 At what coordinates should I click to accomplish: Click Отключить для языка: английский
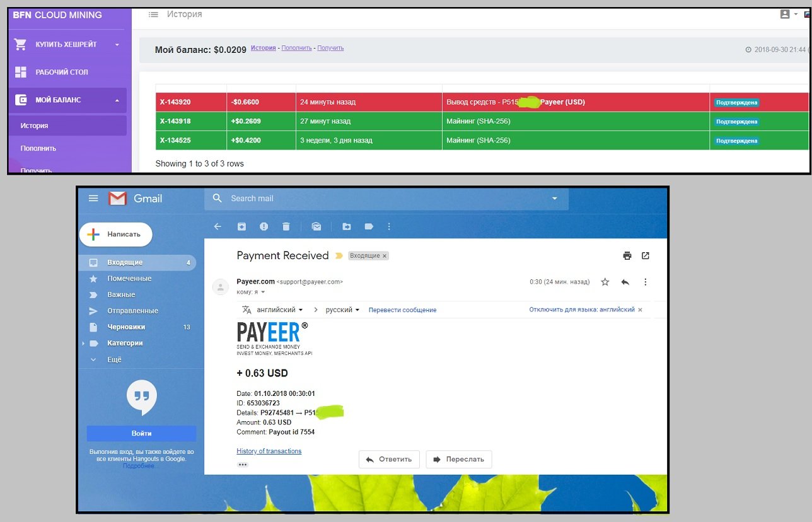[x=582, y=310]
